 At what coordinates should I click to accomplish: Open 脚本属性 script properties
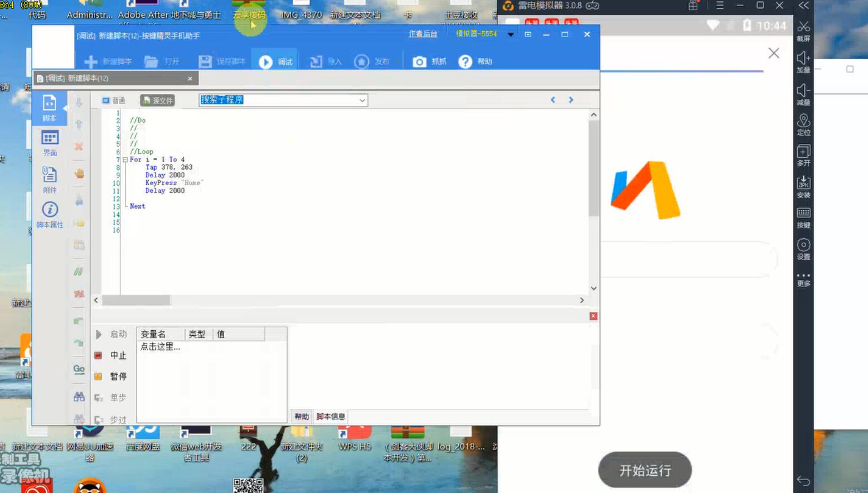pos(50,215)
